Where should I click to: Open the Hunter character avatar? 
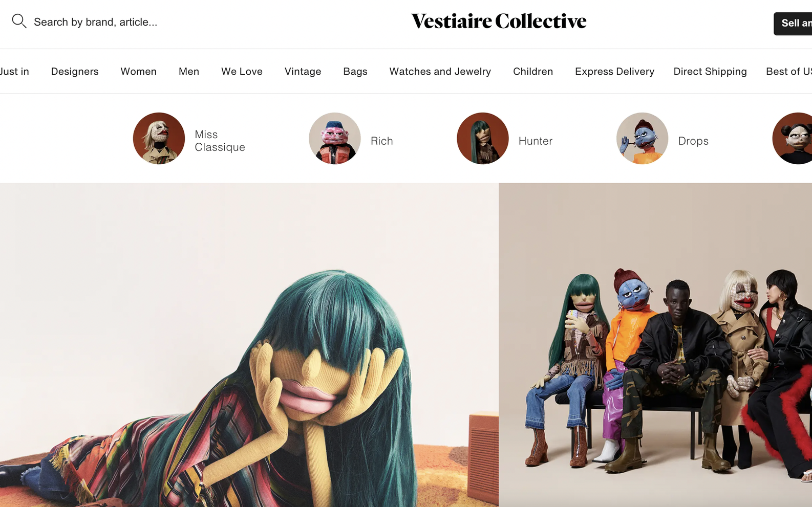point(482,138)
